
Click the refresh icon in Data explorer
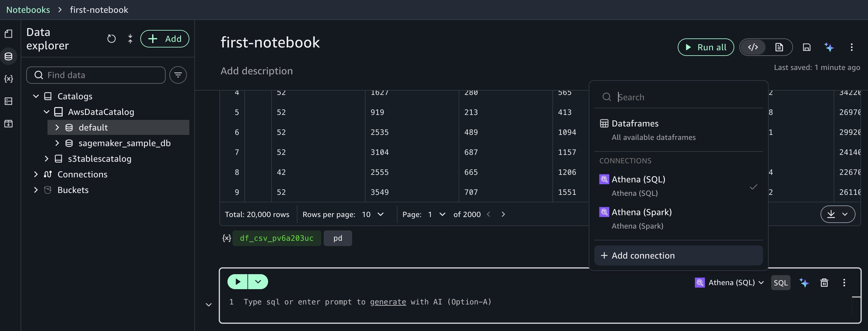(x=111, y=39)
